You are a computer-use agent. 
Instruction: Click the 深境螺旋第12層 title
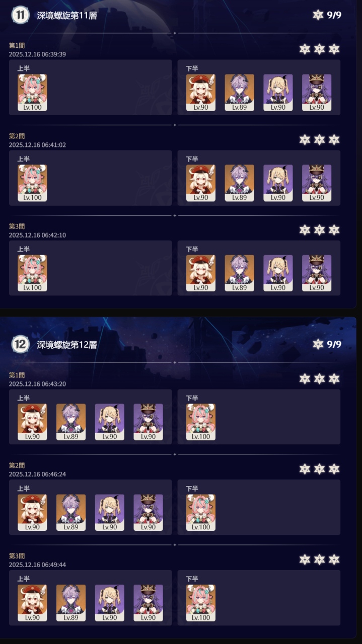[x=67, y=345]
